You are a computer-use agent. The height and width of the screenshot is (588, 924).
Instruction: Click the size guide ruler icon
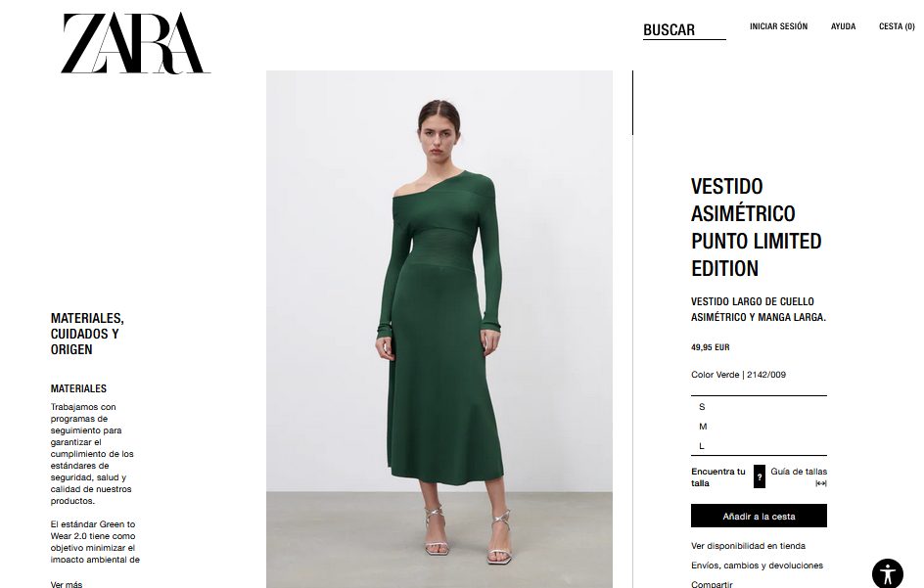click(821, 483)
